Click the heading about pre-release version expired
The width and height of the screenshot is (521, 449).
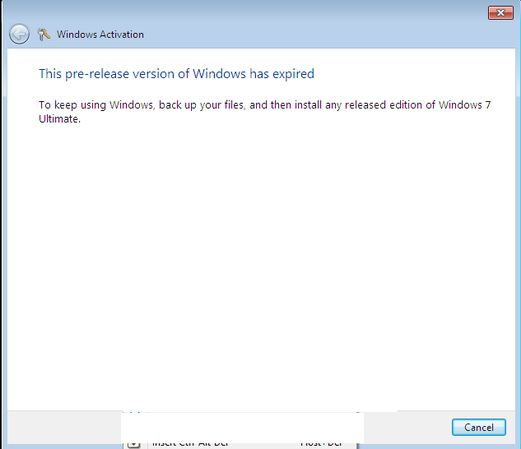point(176,74)
